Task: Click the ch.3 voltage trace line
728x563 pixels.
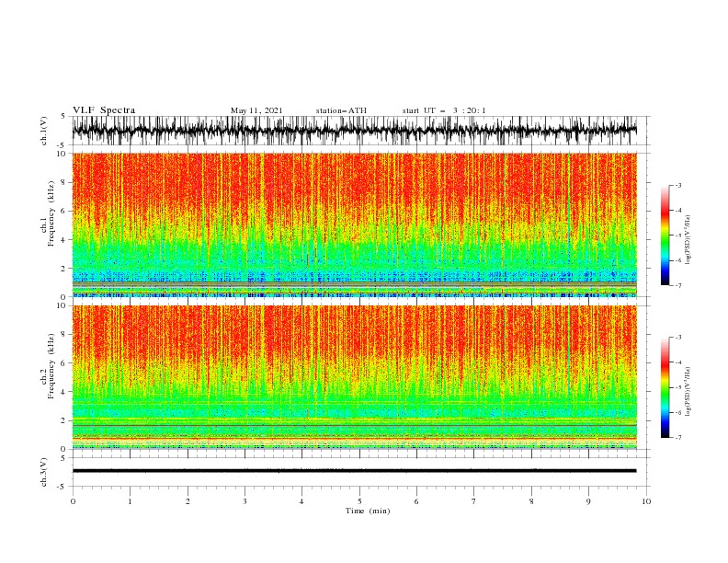Action: (354, 471)
